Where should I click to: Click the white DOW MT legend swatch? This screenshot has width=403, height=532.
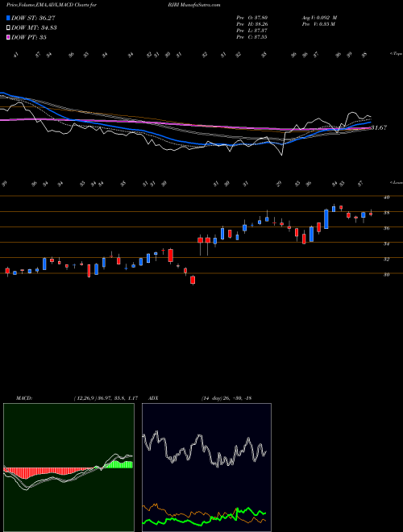point(8,27)
